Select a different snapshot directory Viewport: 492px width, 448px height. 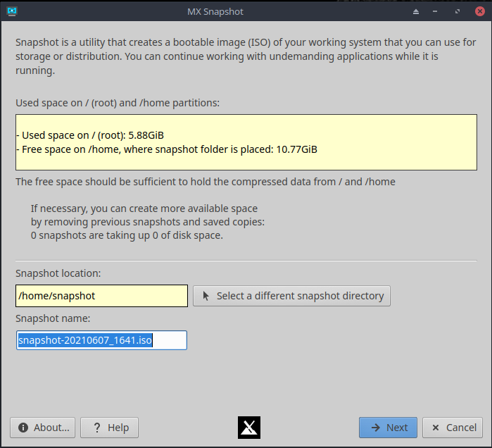pos(291,296)
